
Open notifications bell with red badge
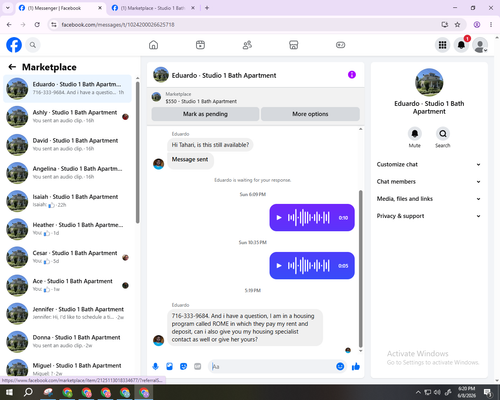click(461, 45)
